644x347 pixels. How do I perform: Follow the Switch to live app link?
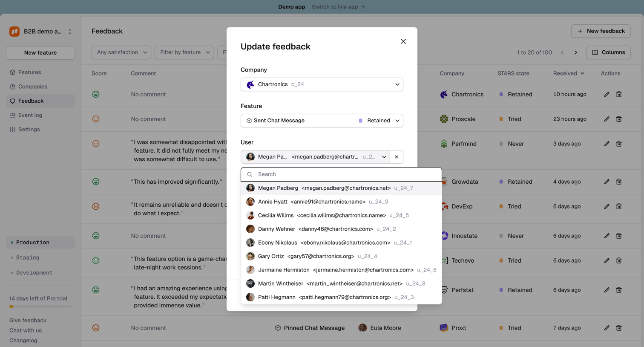[338, 7]
